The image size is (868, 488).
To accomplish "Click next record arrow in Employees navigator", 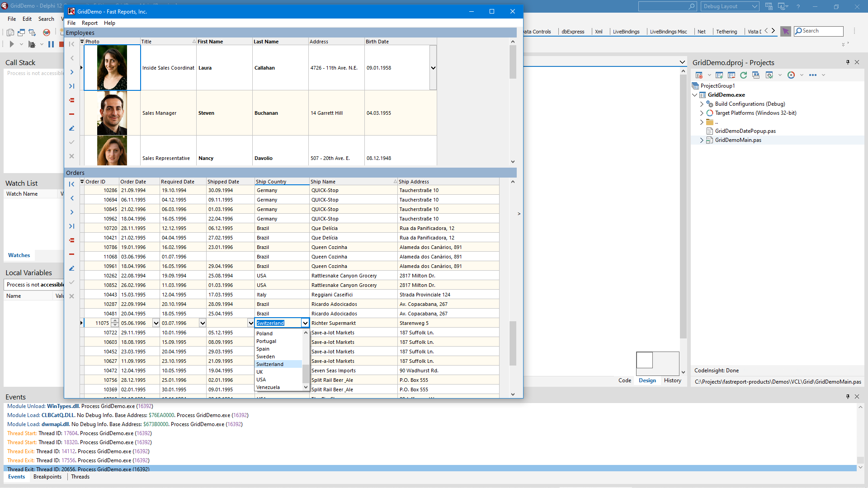I will (x=71, y=72).
